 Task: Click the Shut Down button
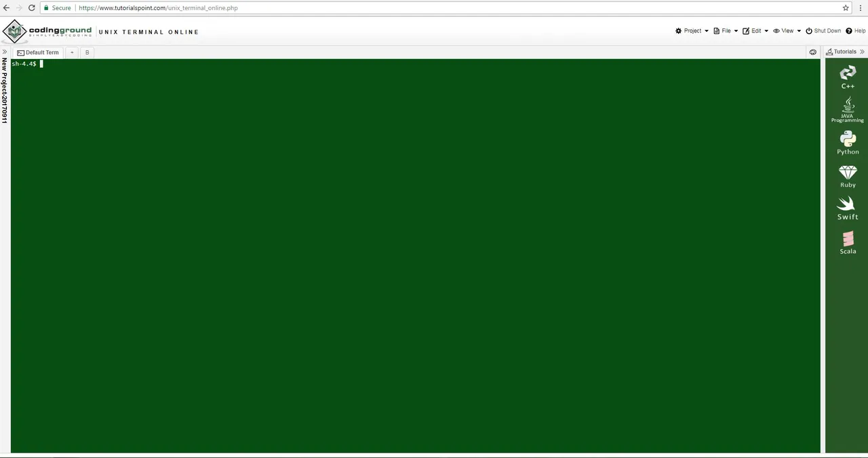pyautogui.click(x=823, y=30)
